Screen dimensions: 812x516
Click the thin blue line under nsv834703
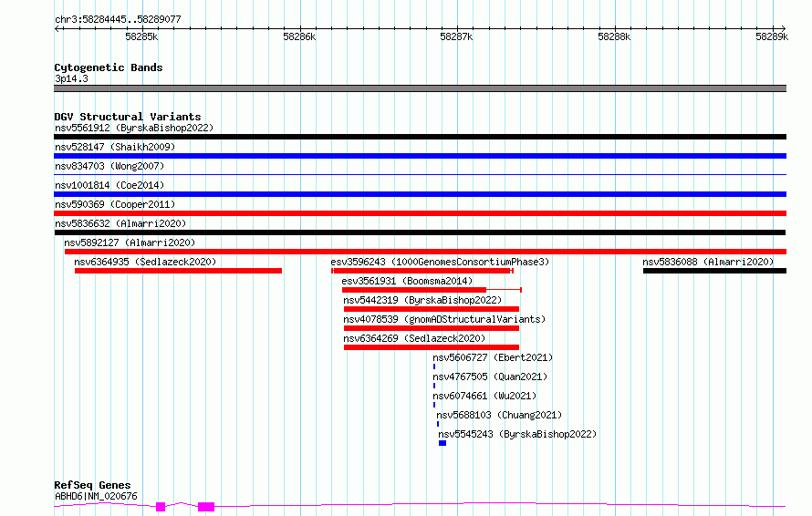[x=420, y=175]
